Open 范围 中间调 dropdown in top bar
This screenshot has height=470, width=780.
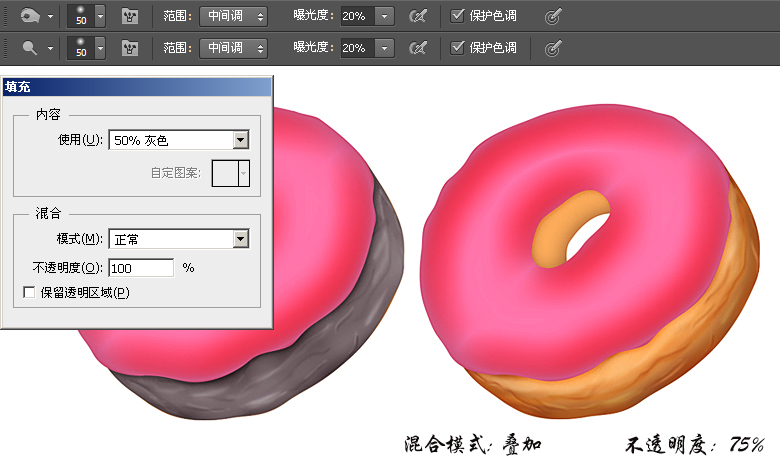click(233, 16)
